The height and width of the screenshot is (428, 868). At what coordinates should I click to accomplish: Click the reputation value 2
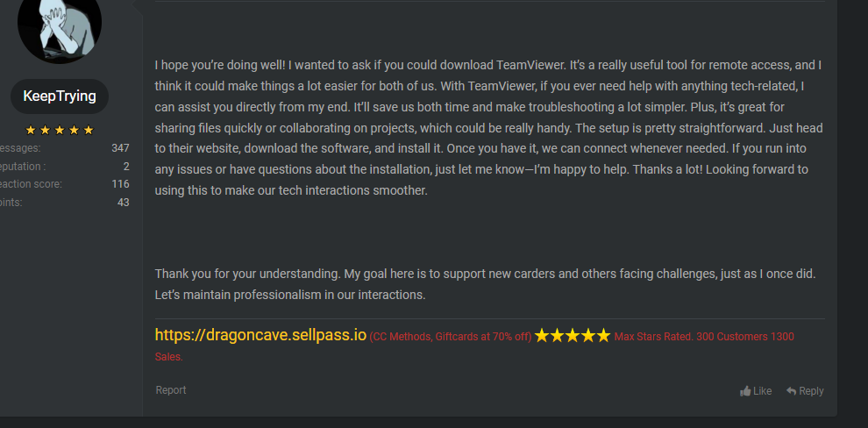pos(126,167)
